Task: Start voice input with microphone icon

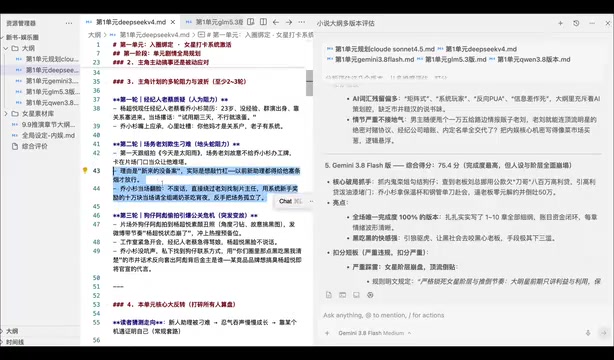Action: pos(588,333)
